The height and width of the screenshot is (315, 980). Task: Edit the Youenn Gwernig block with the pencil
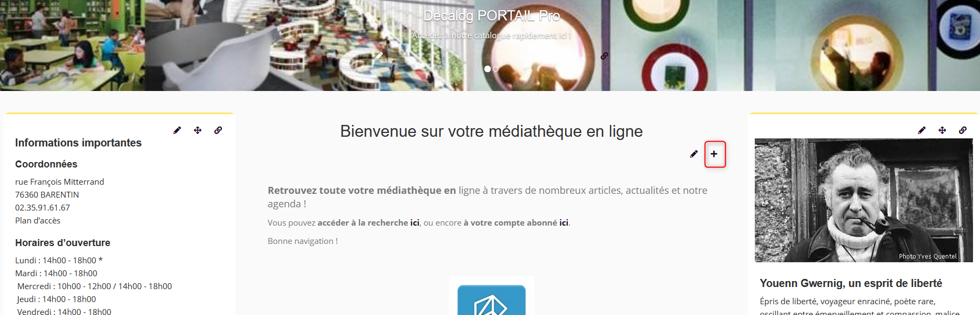pyautogui.click(x=922, y=130)
